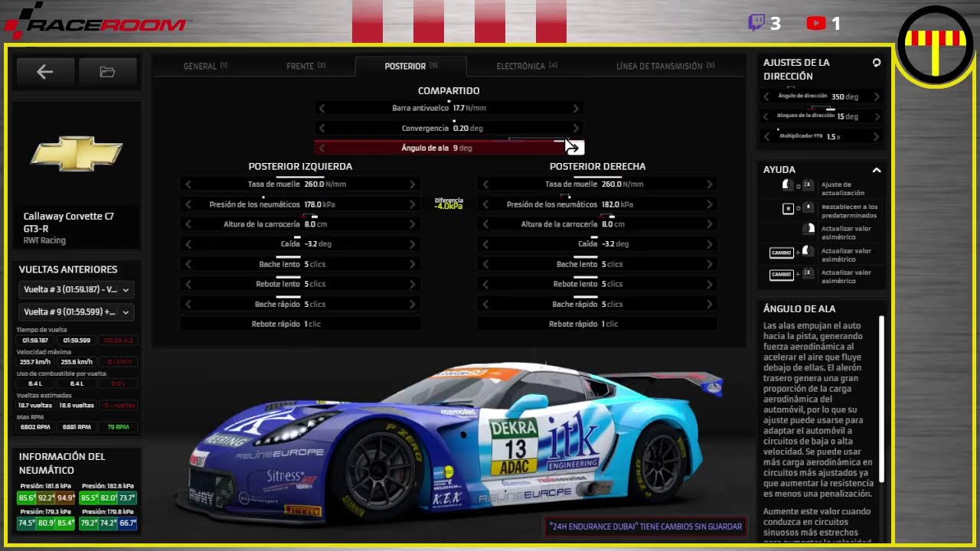Click left rear Rebote rápido field
The width and height of the screenshot is (980, 551).
300,324
